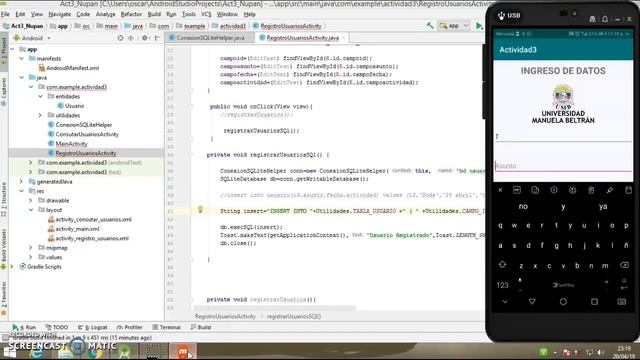This screenshot has width=640, height=360.
Task: Open the Build menu
Action: pos(154,14)
